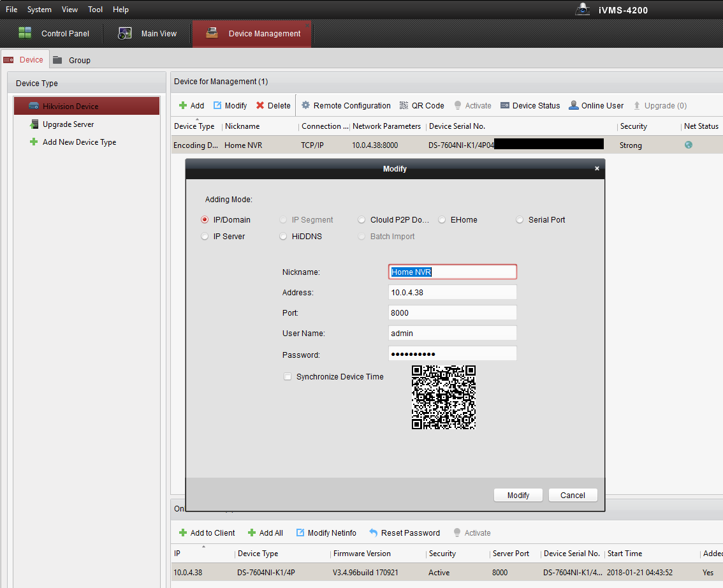
Task: Click the Device Status icon
Action: pyautogui.click(x=505, y=106)
